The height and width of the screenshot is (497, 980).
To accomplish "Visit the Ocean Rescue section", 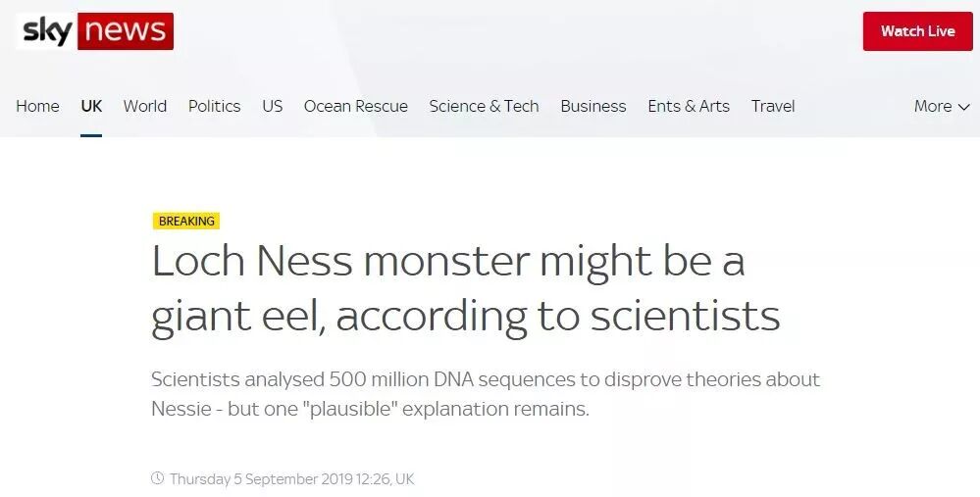I will (355, 106).
